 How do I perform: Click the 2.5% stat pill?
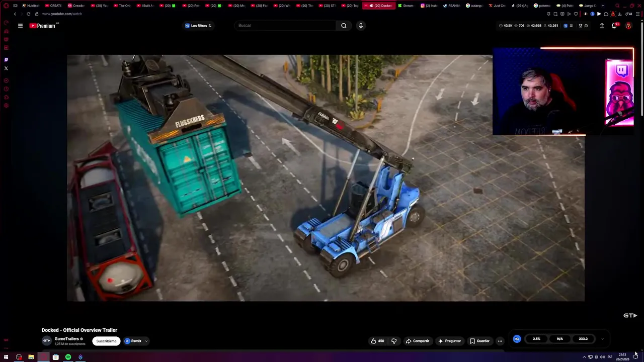[536, 339]
